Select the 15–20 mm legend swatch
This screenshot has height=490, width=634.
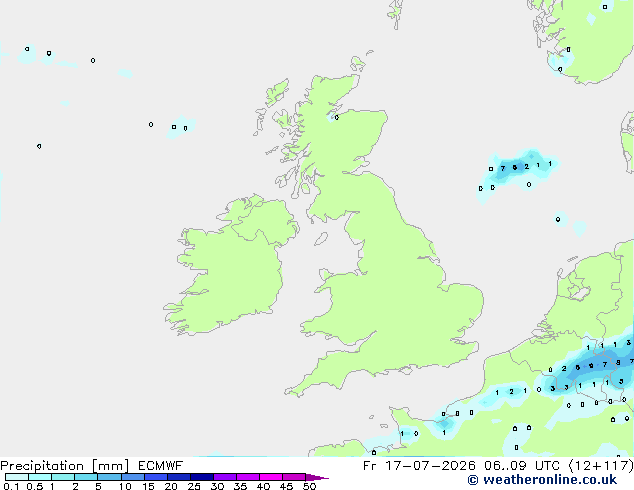pyautogui.click(x=155, y=477)
